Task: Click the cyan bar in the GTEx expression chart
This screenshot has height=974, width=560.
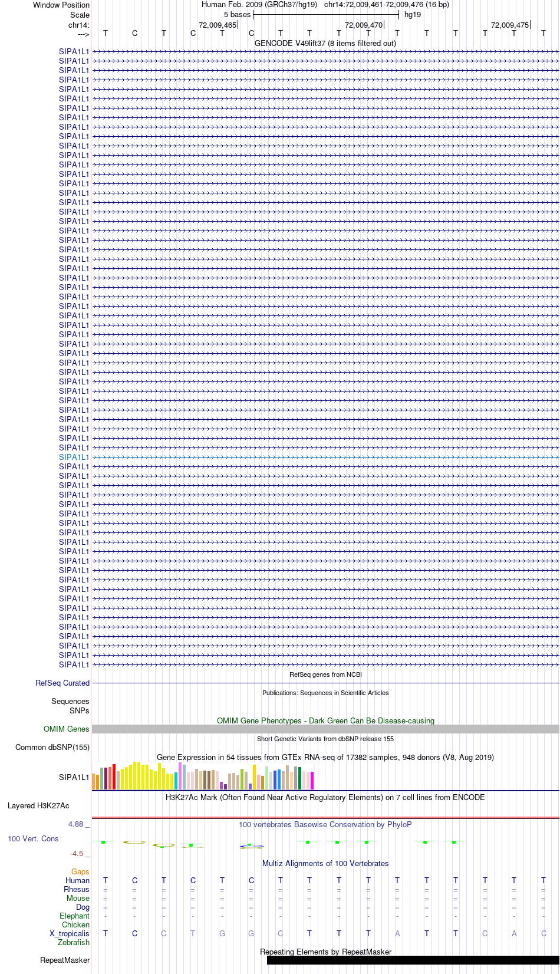Action: [176, 781]
